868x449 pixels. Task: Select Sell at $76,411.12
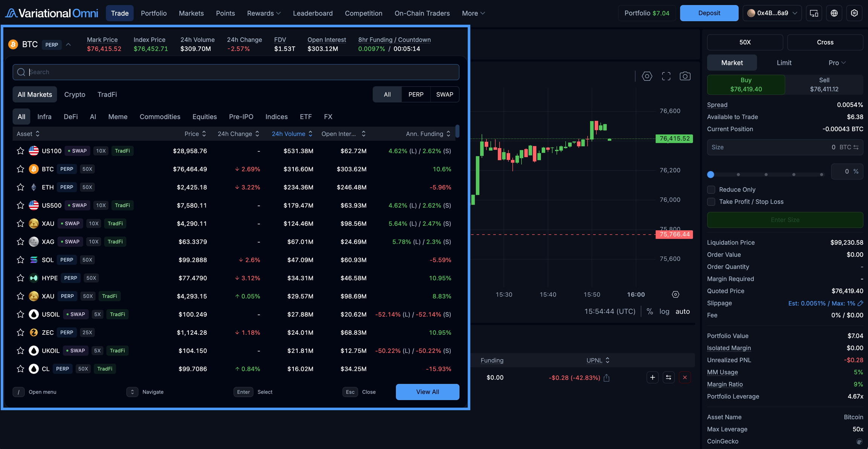point(824,84)
